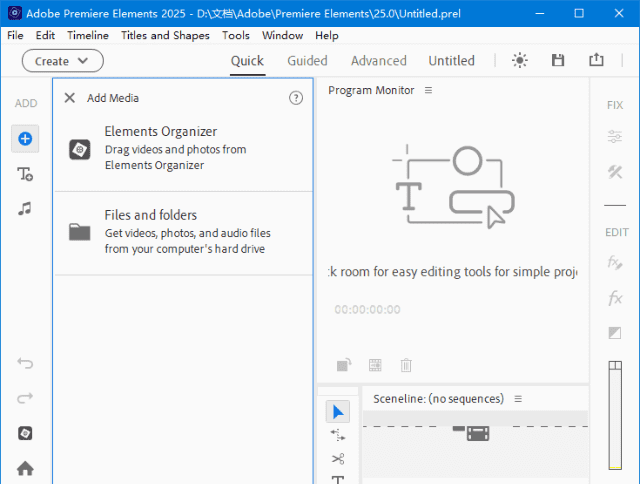Switch to the Guided tab

pyautogui.click(x=307, y=61)
